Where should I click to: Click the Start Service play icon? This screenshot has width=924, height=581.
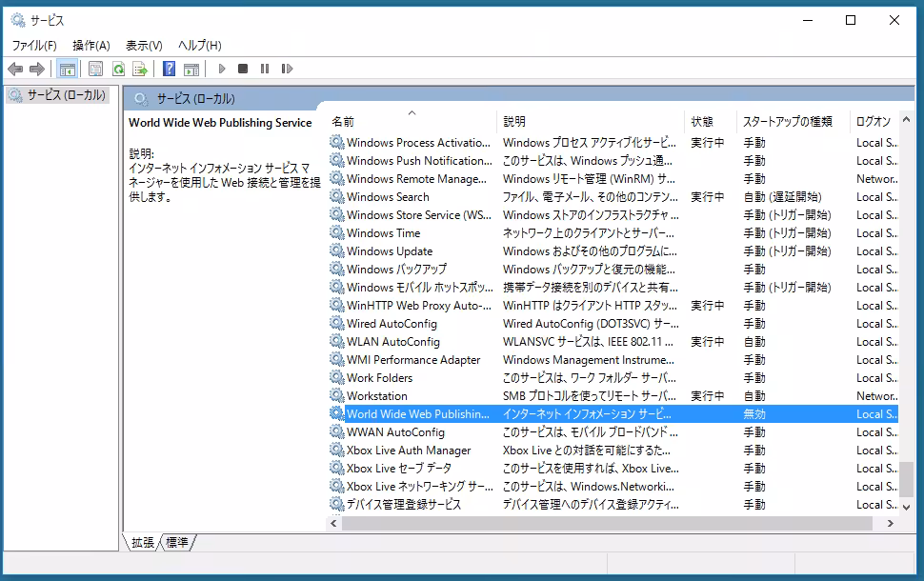pyautogui.click(x=222, y=69)
